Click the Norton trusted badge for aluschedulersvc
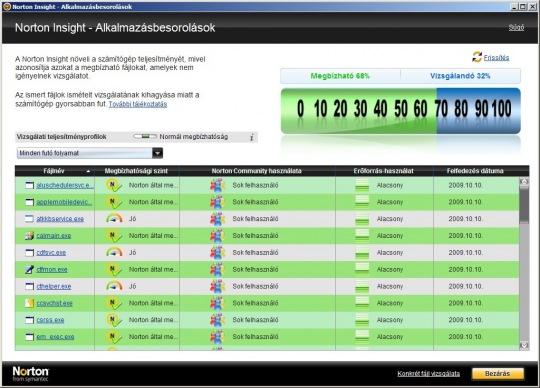Viewport: 540px width, 388px height. tap(114, 185)
